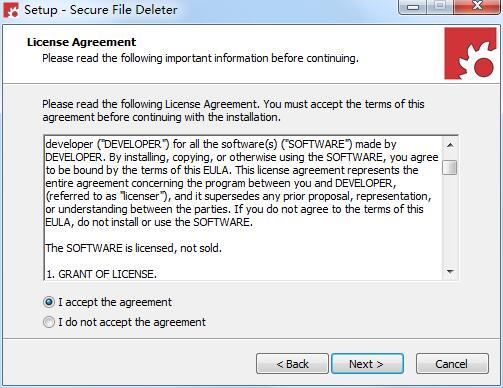This screenshot has width=503, height=388.
Task: Cancel the installation
Action: pyautogui.click(x=452, y=364)
